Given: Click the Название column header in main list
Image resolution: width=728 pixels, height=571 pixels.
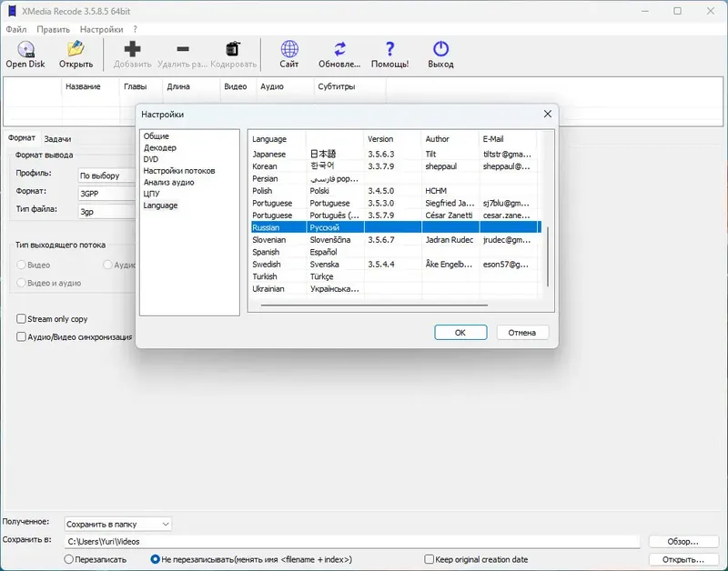Looking at the screenshot, I should (x=90, y=86).
